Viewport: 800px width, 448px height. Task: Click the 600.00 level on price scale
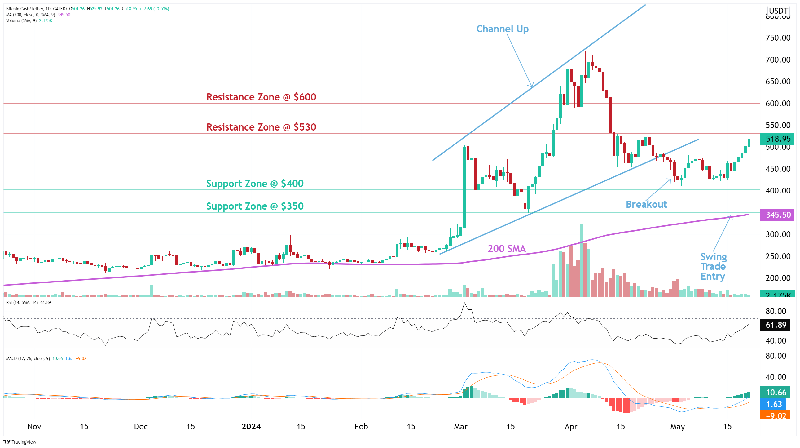pos(777,103)
